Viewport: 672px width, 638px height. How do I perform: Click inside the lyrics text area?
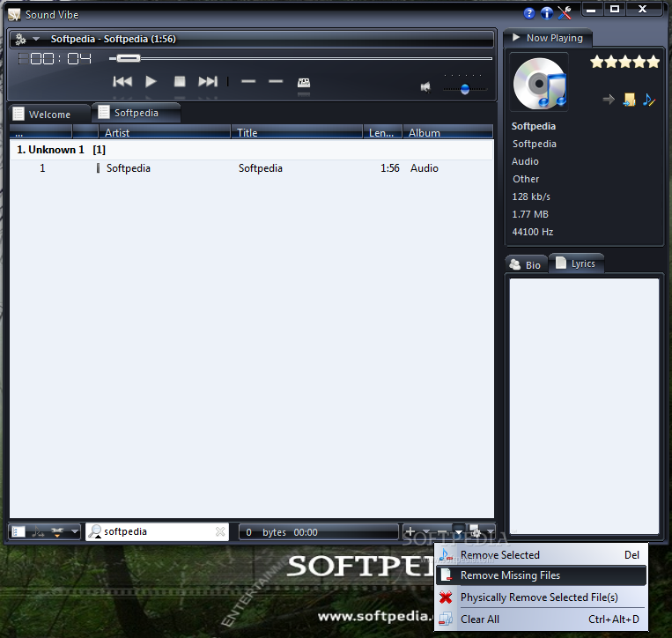(x=584, y=405)
